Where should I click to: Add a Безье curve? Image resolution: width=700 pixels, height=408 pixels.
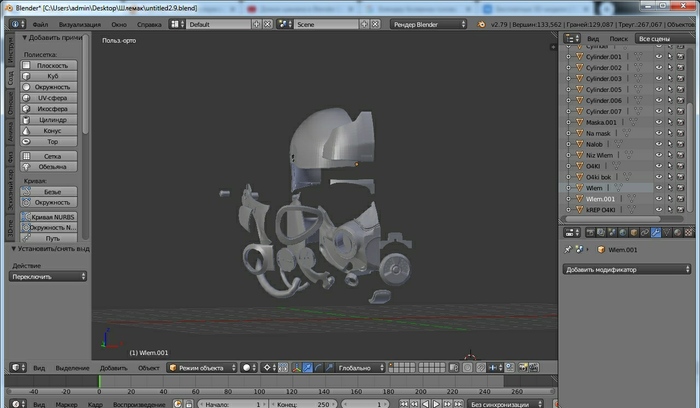pos(52,191)
